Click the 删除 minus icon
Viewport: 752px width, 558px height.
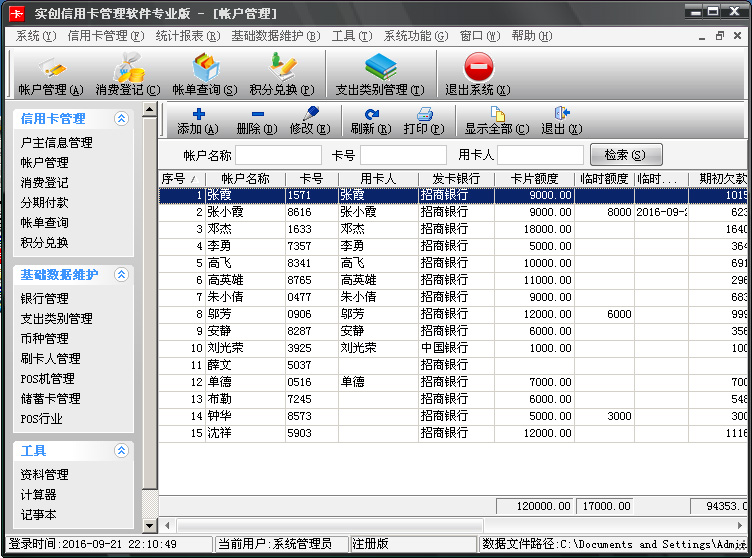(x=257, y=121)
